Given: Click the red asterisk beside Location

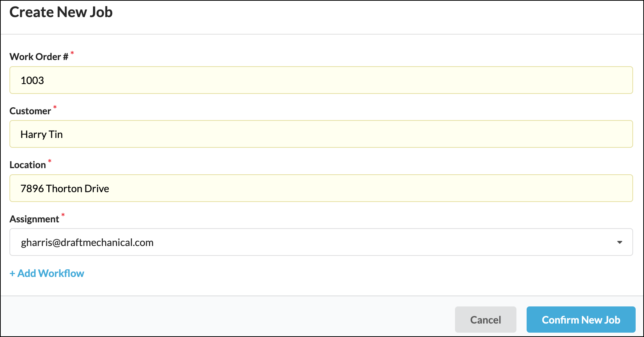Looking at the screenshot, I should click(x=50, y=161).
